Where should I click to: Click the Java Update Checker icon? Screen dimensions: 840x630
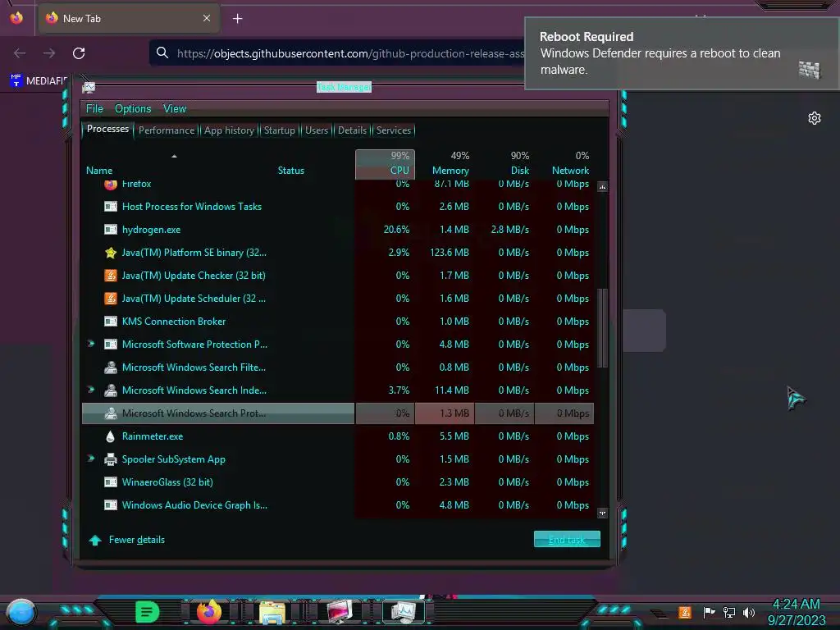pos(111,276)
